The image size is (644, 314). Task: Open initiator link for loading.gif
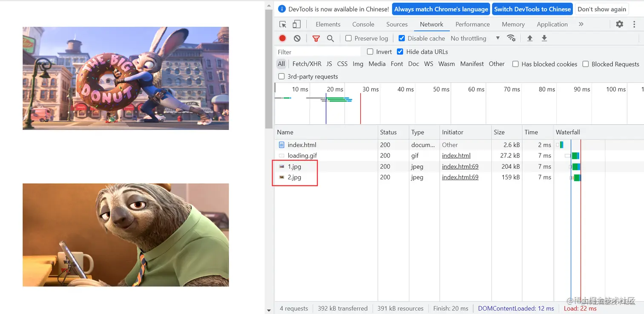point(456,156)
